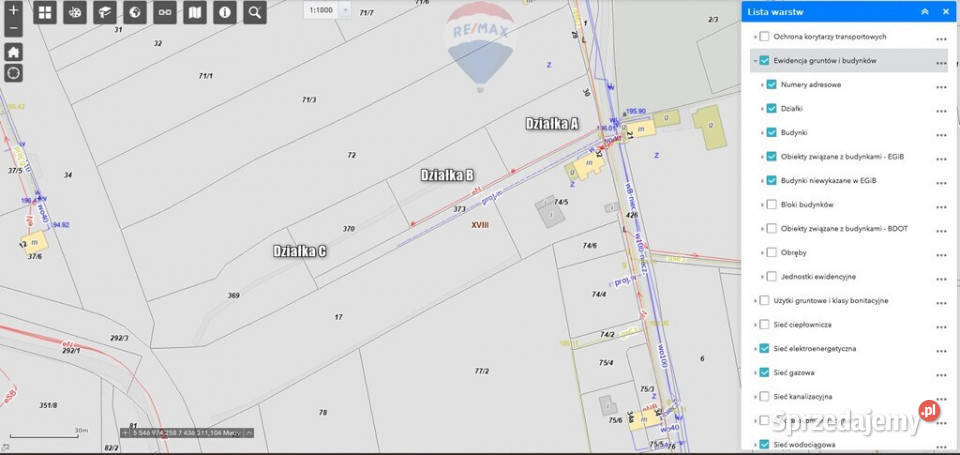Zoom in with the plus button
The width and height of the screenshot is (960, 455).
click(13, 9)
